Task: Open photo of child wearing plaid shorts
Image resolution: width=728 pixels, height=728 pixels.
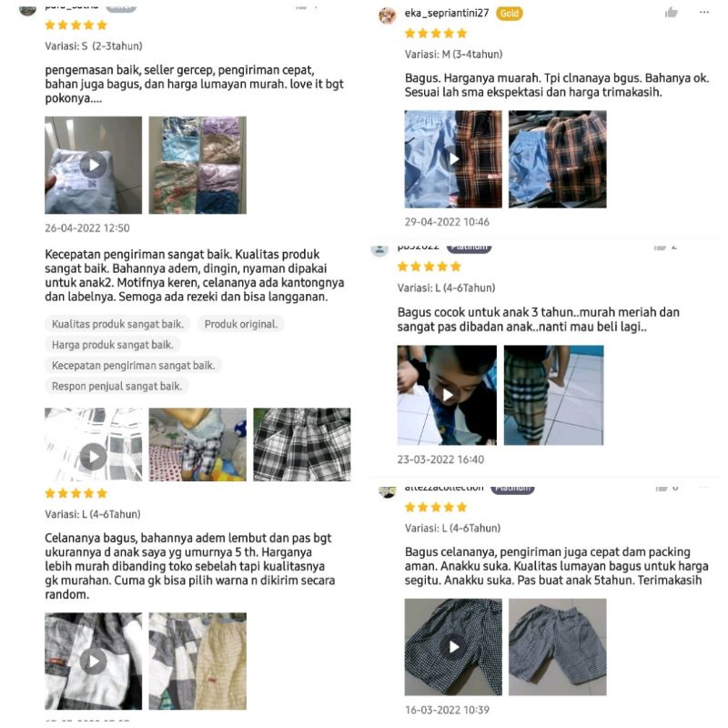Action: point(197,444)
